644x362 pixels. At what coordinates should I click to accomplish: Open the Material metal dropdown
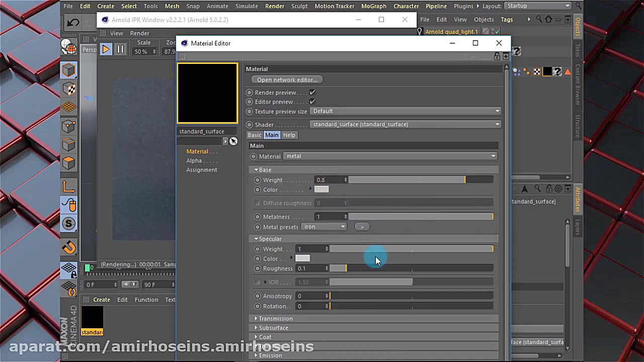point(390,156)
